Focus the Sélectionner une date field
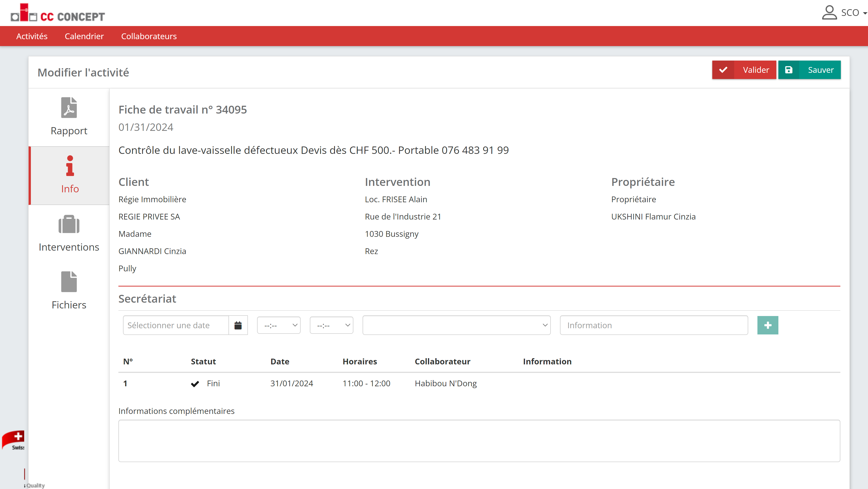This screenshot has height=489, width=868. (176, 325)
